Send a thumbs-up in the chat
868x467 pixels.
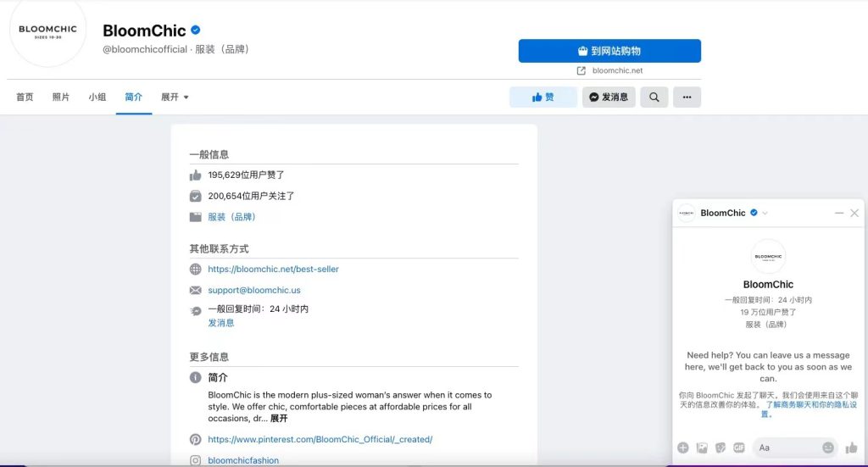click(851, 448)
